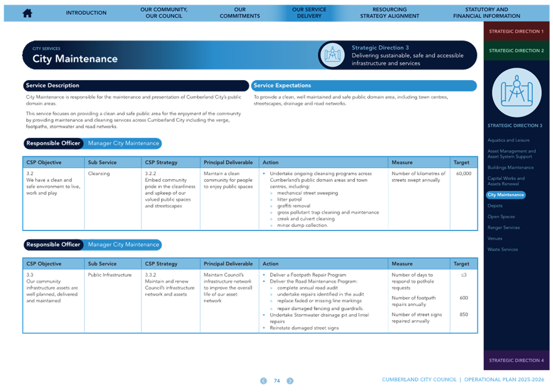Open Capital Works and Assets Renewal link
Viewport: 553px width, 392px height.
[x=506, y=181]
